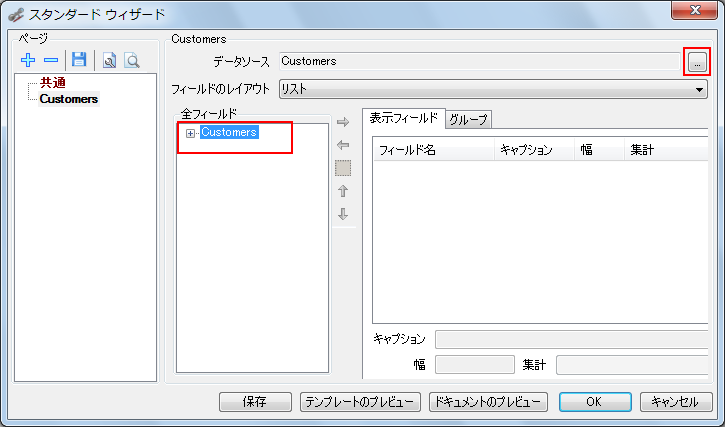This screenshot has width=725, height=427.
Task: Click the floppy disk save icon
Action: (x=79, y=61)
